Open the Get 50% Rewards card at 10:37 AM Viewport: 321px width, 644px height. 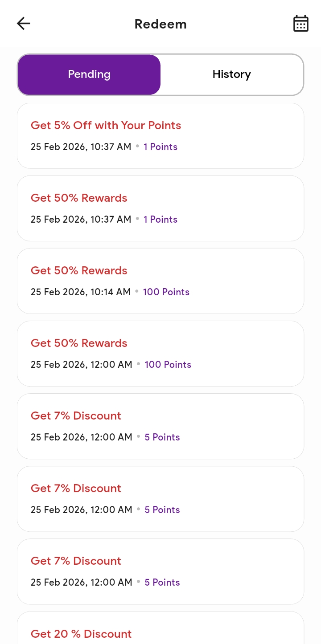tap(160, 208)
